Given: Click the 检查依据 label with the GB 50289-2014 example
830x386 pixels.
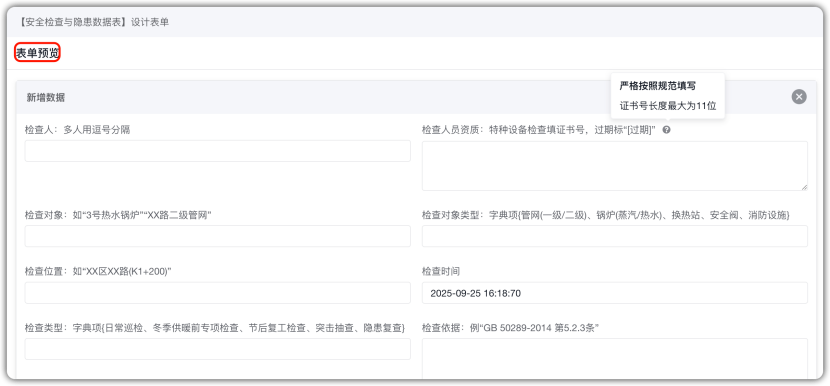Looking at the screenshot, I should tap(510, 328).
